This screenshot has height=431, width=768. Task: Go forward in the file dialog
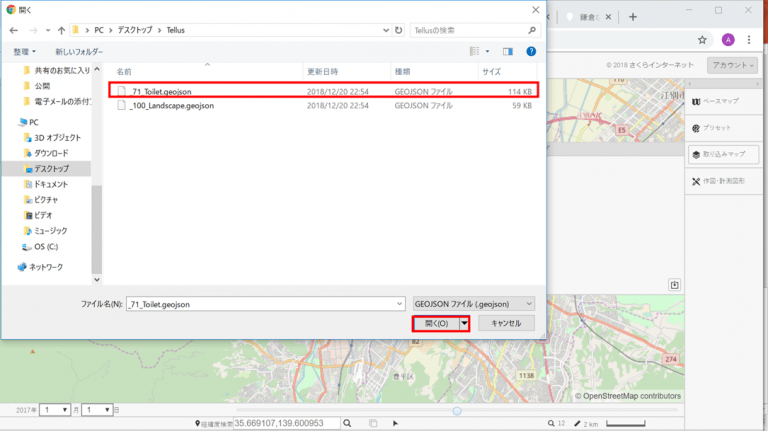(x=33, y=30)
